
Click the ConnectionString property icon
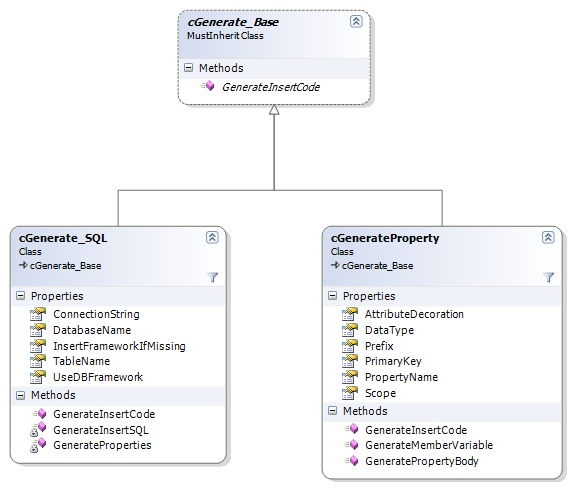point(38,314)
